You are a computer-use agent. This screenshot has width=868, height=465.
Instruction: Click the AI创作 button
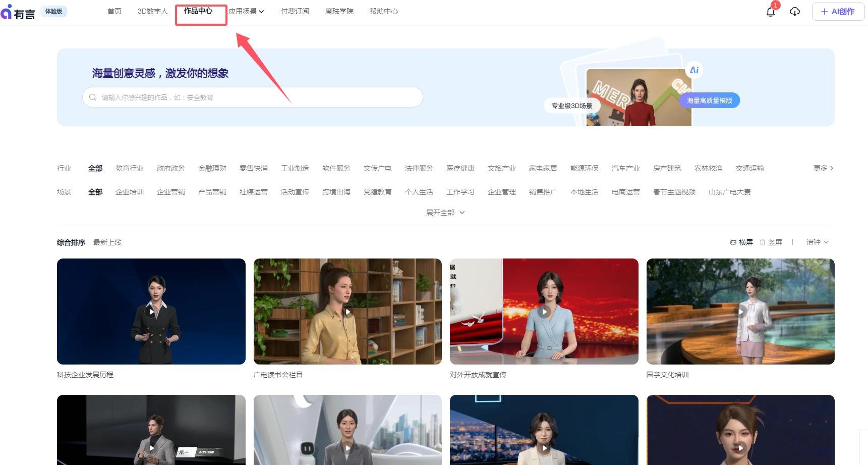(837, 11)
